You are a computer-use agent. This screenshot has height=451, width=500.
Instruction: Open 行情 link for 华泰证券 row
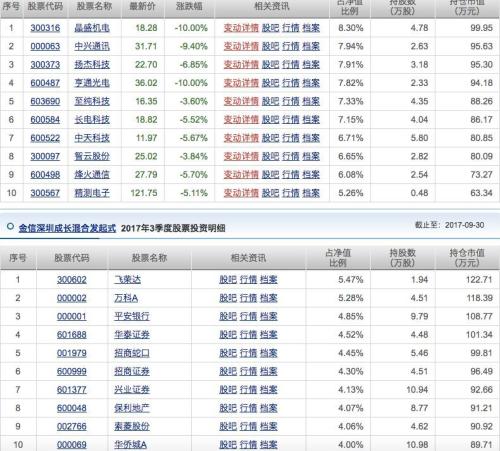pos(248,335)
